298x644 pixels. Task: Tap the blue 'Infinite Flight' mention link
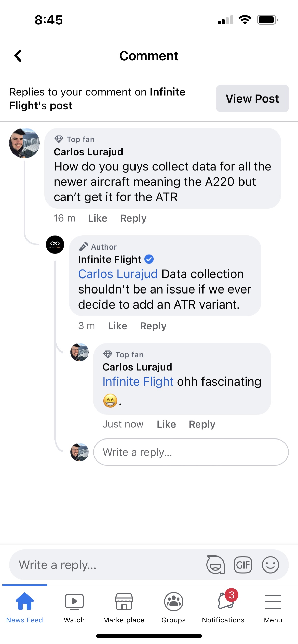[138, 382]
